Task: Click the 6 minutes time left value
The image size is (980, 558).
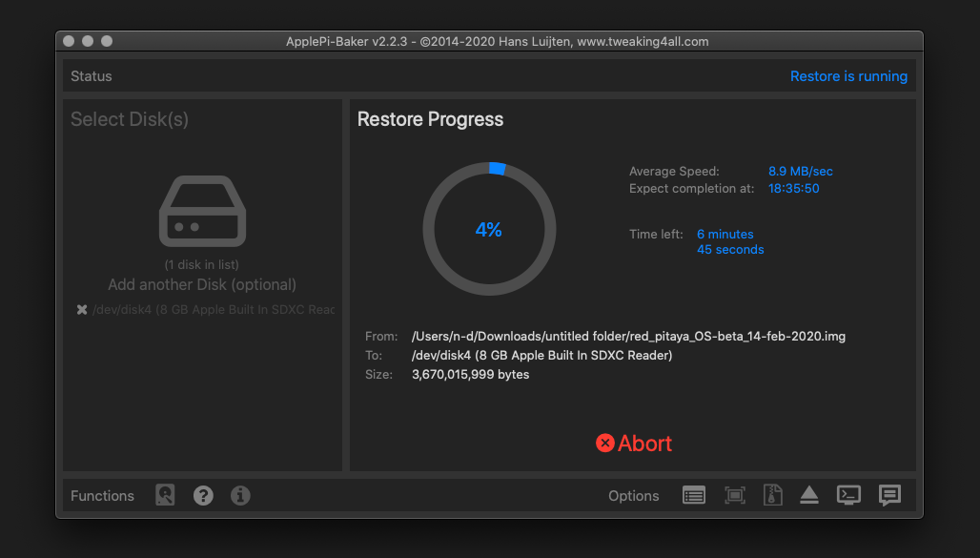Action: (725, 234)
